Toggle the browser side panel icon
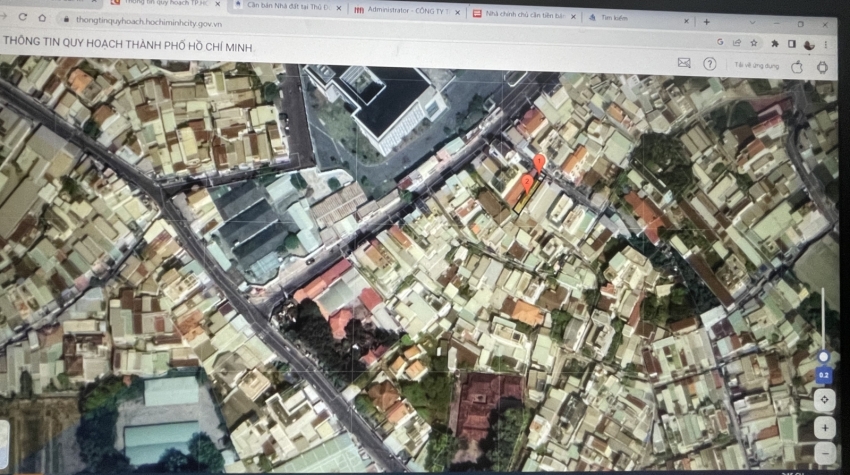Image resolution: width=850 pixels, height=475 pixels. (x=791, y=44)
